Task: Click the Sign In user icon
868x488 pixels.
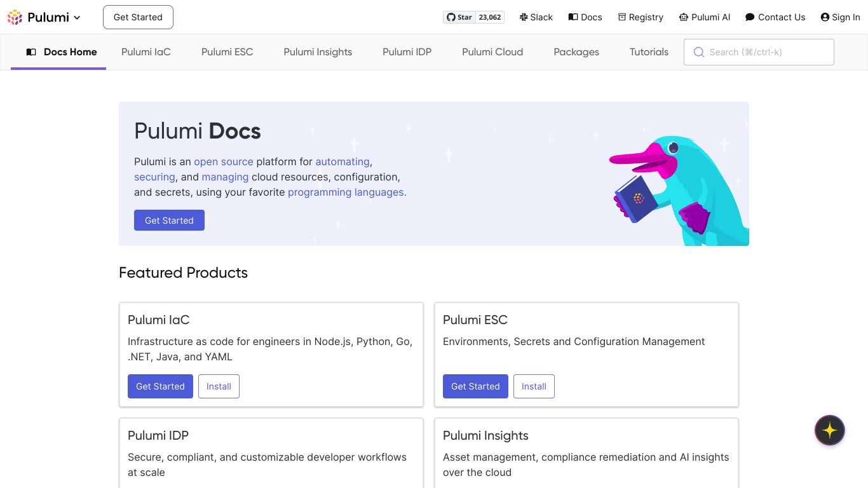Action: pos(825,17)
